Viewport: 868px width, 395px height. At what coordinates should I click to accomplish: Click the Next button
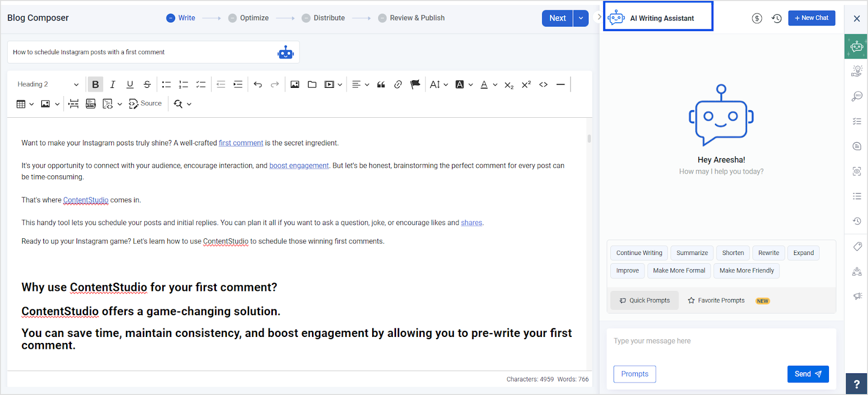(558, 18)
